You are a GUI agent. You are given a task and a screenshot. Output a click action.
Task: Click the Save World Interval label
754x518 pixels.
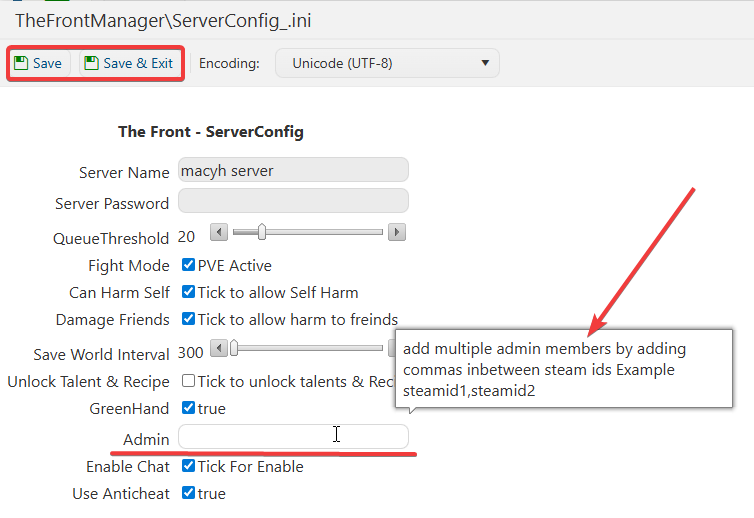101,354
